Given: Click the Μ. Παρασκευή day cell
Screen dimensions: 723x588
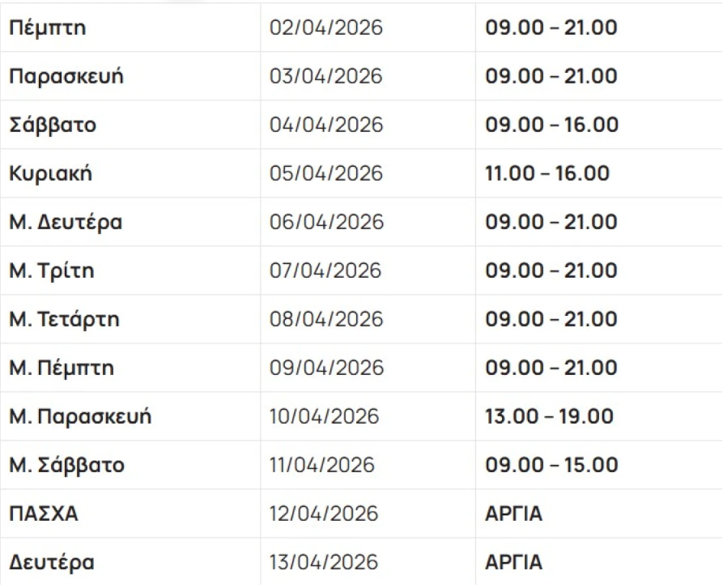Looking at the screenshot, I should click(80, 417).
